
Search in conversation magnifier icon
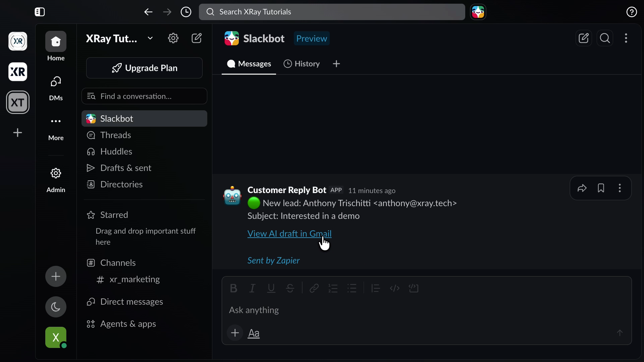tap(605, 38)
